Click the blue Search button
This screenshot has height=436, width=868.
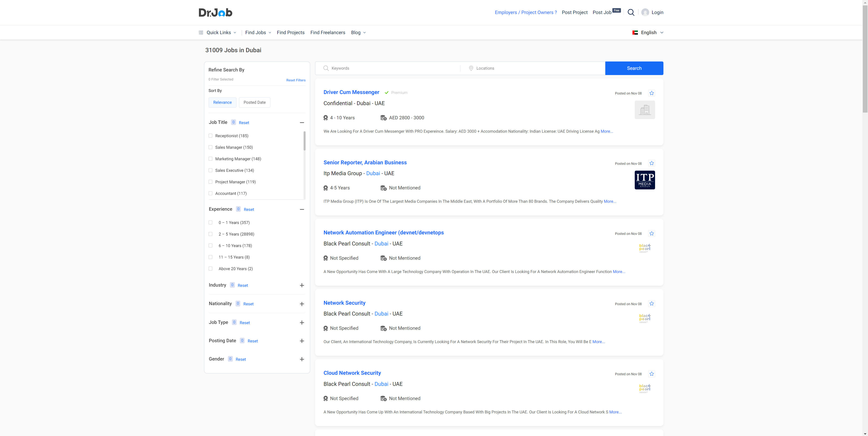tap(634, 68)
